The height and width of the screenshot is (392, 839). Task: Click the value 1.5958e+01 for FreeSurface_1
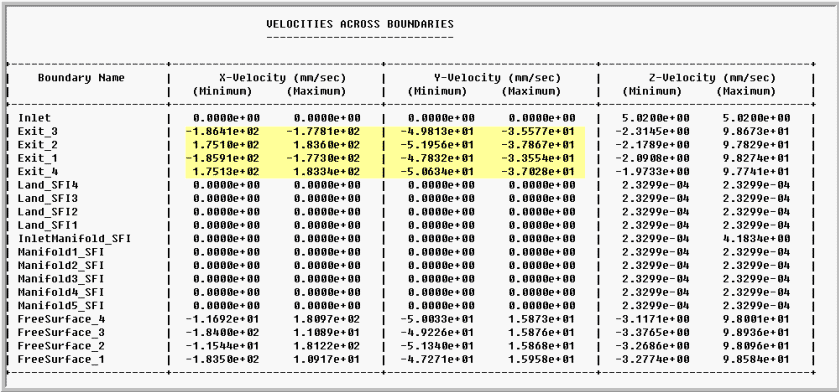coord(541,359)
